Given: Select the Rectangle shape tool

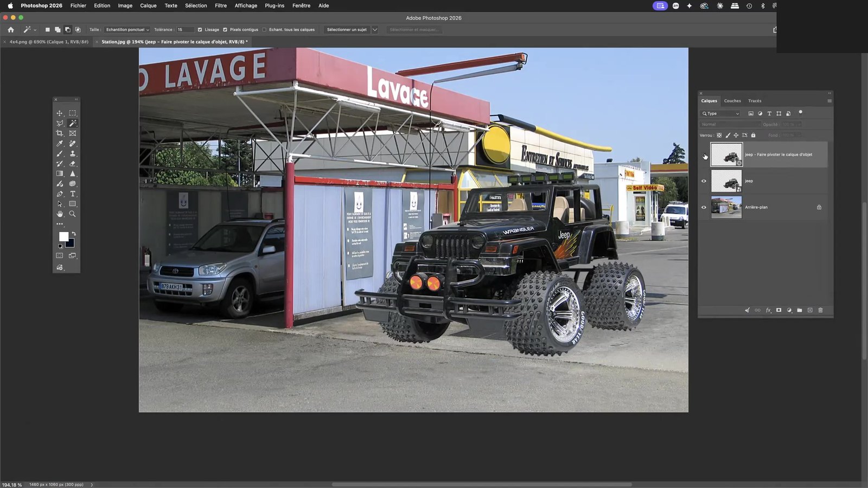Looking at the screenshot, I should pyautogui.click(x=73, y=204).
